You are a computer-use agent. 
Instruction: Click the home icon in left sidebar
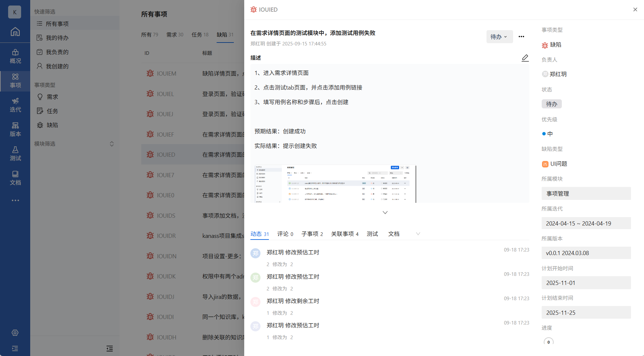coord(15,31)
